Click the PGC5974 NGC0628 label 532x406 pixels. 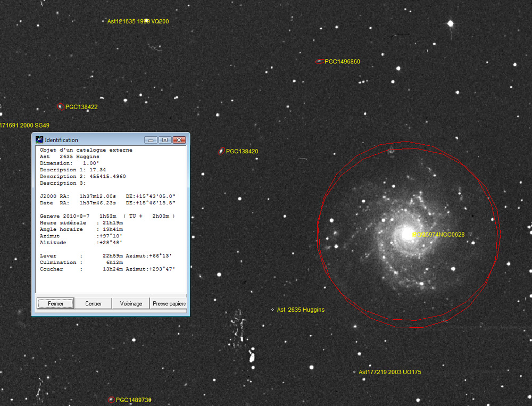point(438,234)
